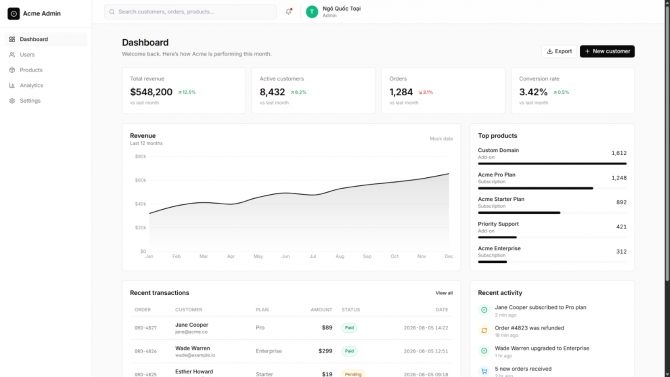Go to the Users page

tap(46, 55)
